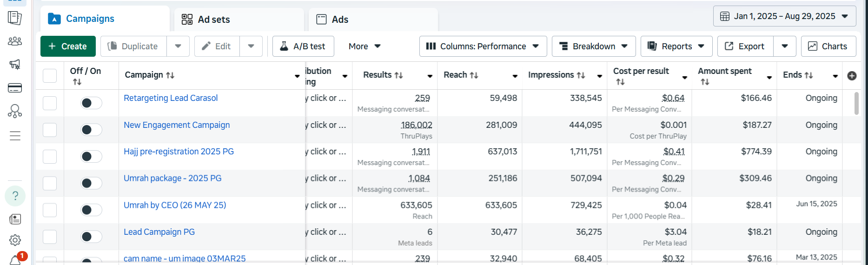Toggle the Hajj pre-registration 2025 PG switch
Screen dimensions: 868x265
point(91,156)
